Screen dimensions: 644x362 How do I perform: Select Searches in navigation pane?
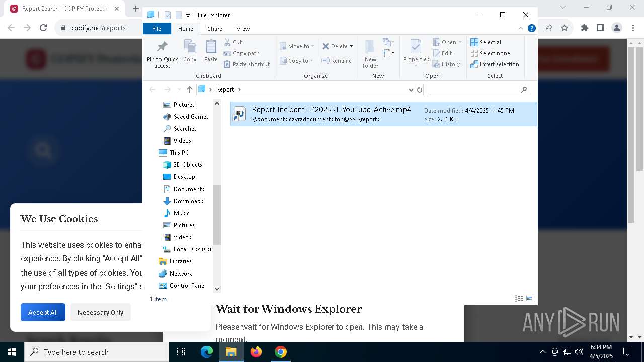180,129
